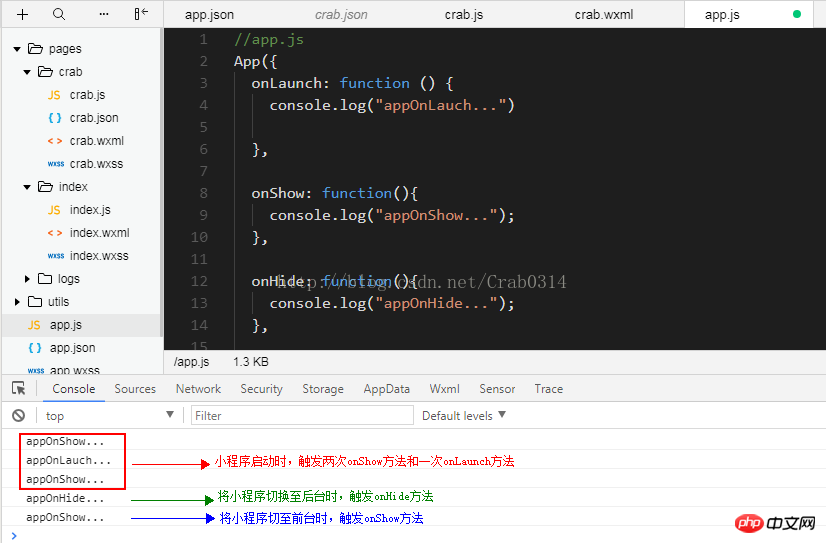Open the Sensor devtools tab

497,389
